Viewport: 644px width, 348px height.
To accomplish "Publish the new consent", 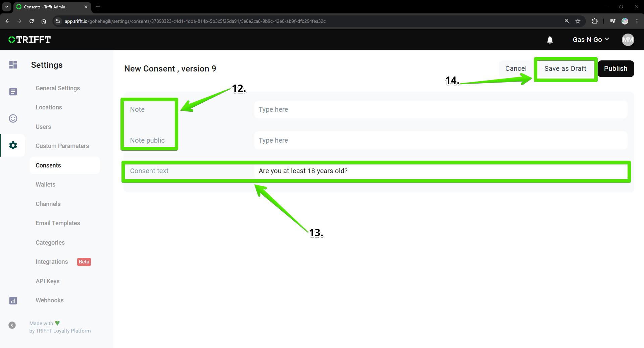I will [x=615, y=68].
